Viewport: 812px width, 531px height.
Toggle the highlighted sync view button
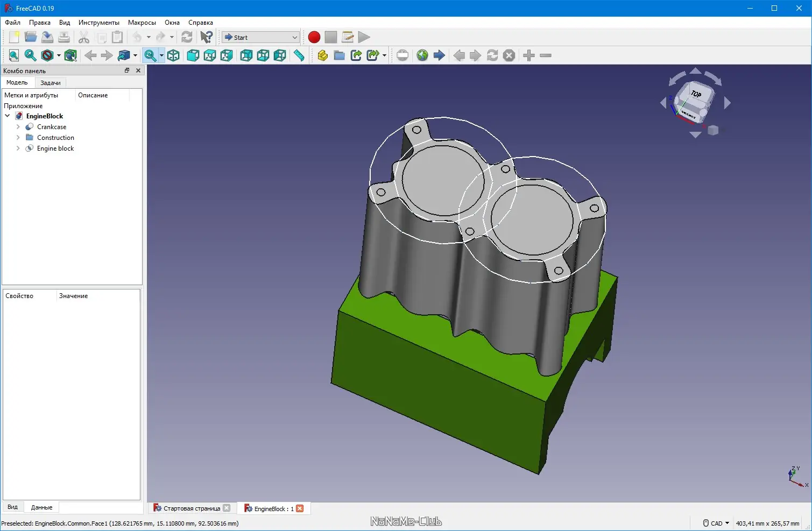(x=150, y=55)
